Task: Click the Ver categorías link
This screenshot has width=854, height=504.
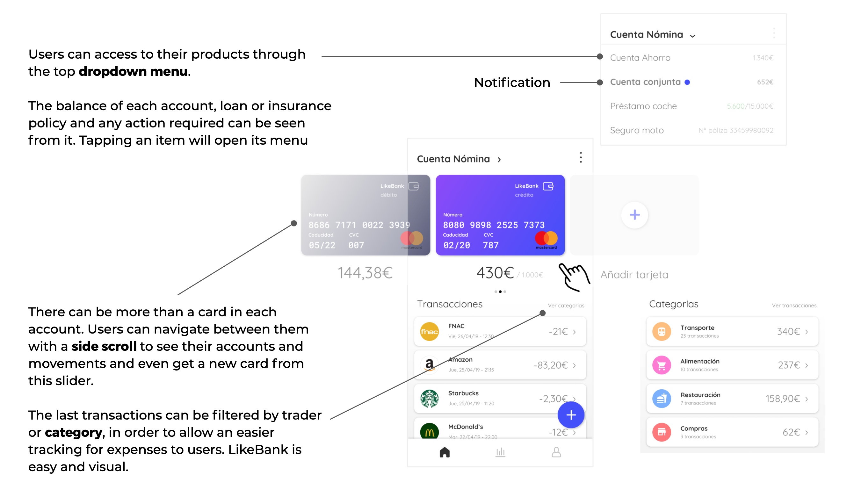Action: tap(566, 306)
